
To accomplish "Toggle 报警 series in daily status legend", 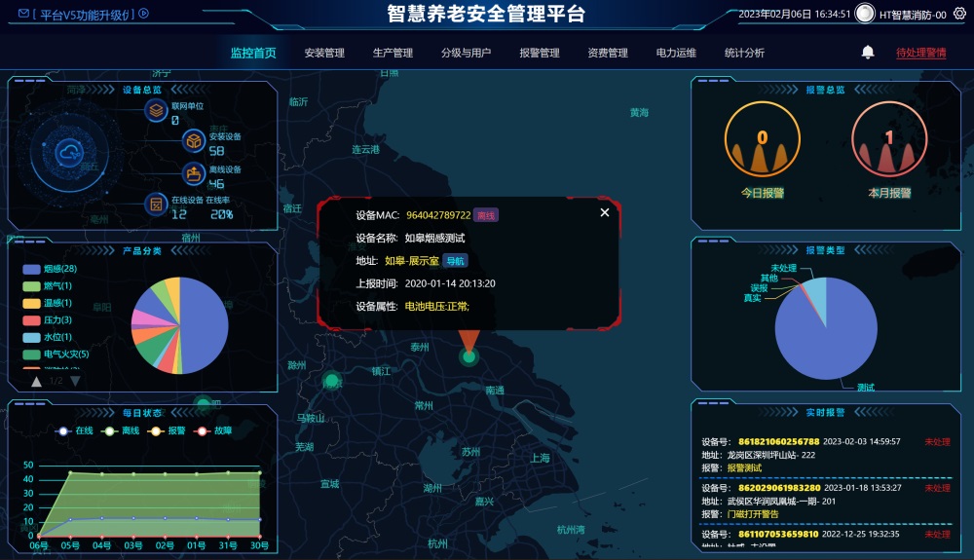I will coord(167,430).
